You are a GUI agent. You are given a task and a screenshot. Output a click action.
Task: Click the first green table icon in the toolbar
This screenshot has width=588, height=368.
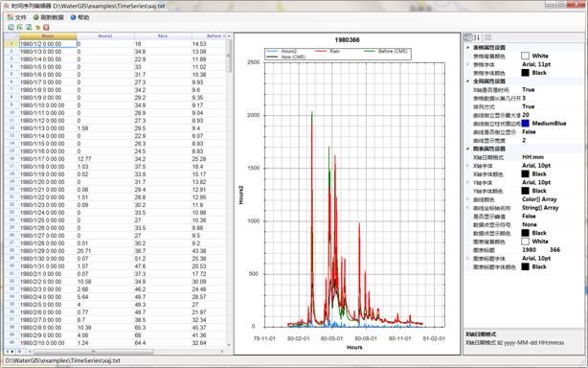[x=11, y=27]
